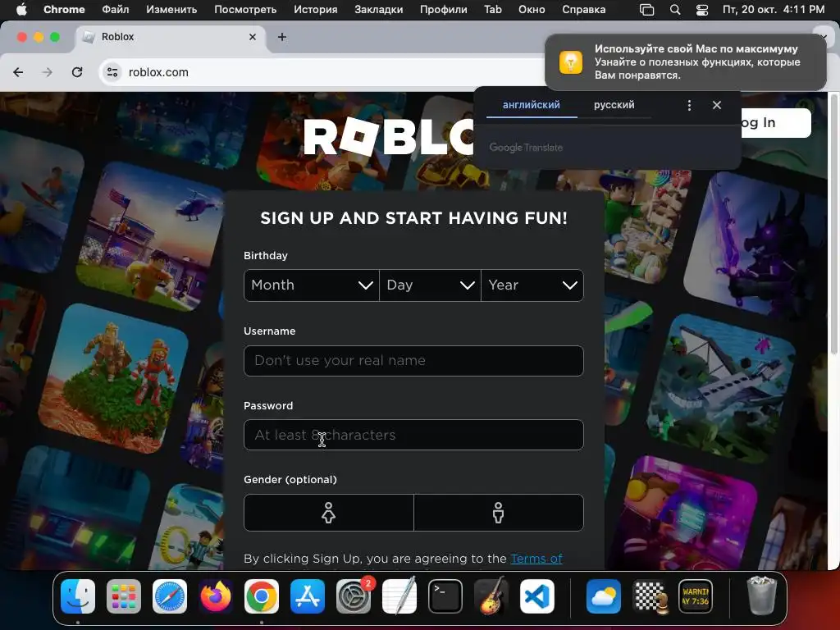
Task: Launch Visual Studio Code from the Dock
Action: [537, 596]
